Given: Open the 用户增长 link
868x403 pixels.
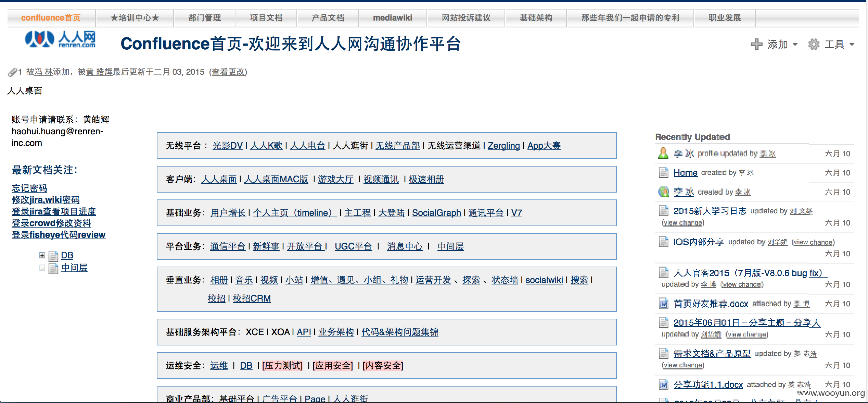Looking at the screenshot, I should (x=228, y=213).
